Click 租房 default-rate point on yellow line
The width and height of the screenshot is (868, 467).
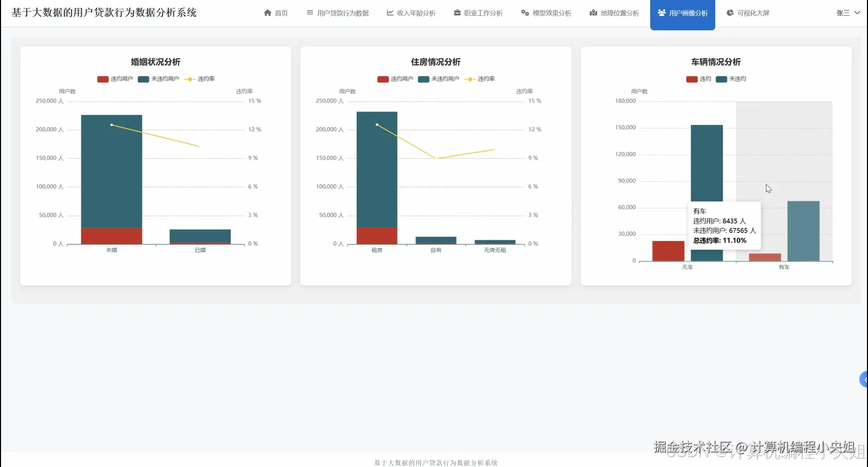[377, 125]
